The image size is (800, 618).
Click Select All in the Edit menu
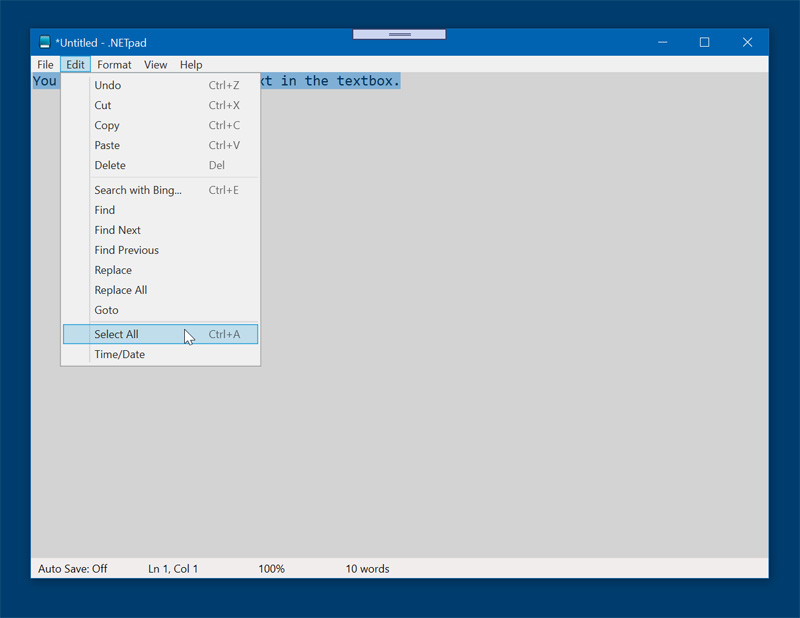pos(116,334)
